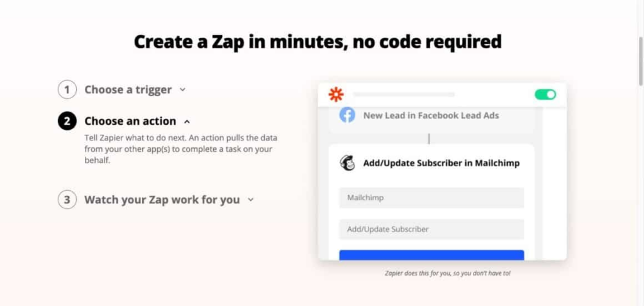Image resolution: width=644 pixels, height=306 pixels.
Task: Toggle the green Zap on/off switch
Action: click(x=545, y=94)
